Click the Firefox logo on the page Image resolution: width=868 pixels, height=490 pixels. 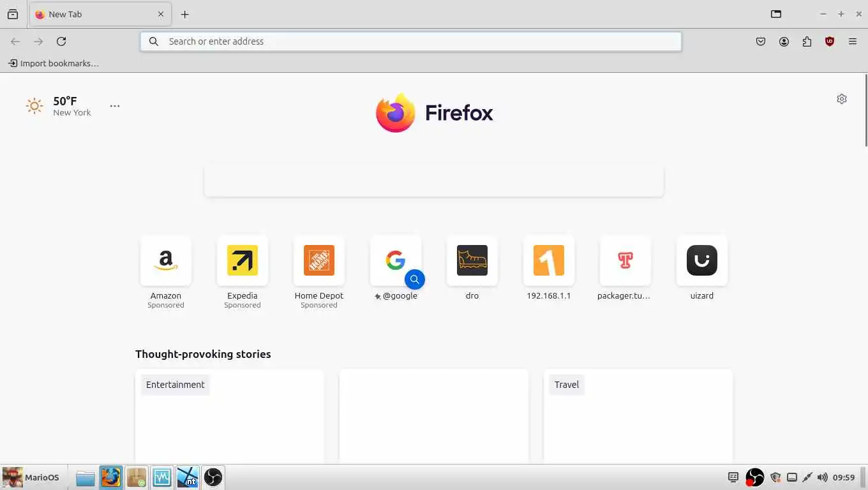click(x=434, y=113)
